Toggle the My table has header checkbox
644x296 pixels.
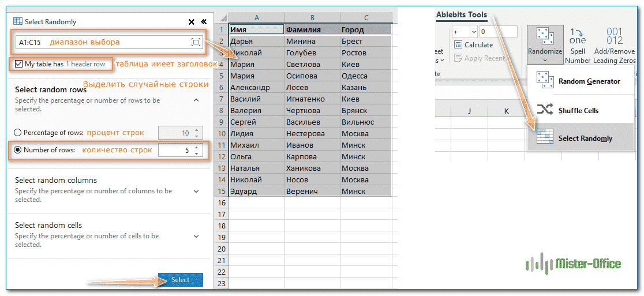[x=19, y=64]
